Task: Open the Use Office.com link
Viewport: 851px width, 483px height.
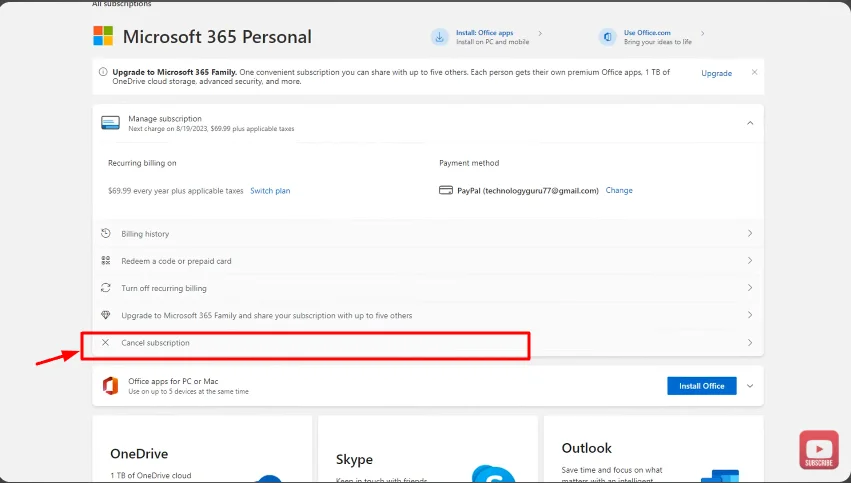Action: click(x=647, y=33)
